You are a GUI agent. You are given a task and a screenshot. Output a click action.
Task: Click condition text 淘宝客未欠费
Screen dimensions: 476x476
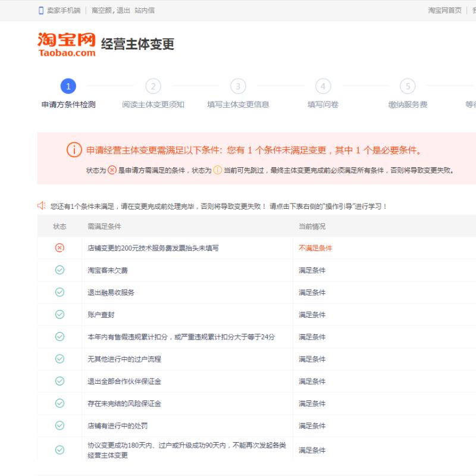click(x=108, y=270)
